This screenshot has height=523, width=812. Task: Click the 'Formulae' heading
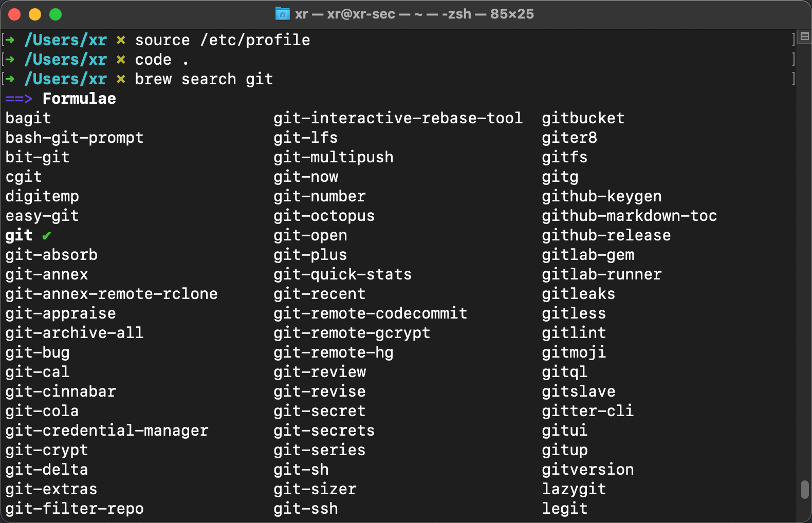(x=79, y=99)
